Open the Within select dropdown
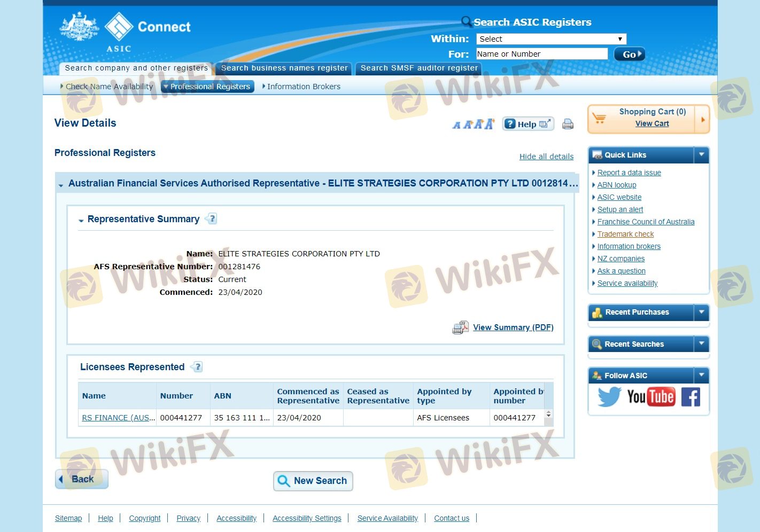760x532 pixels. (550, 39)
